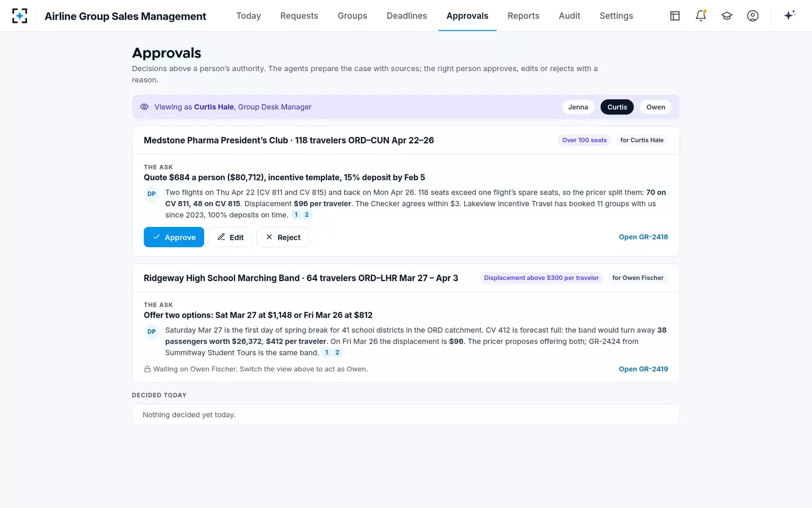
Task: Open source 1 on Medstone Pharma card
Action: tap(296, 214)
